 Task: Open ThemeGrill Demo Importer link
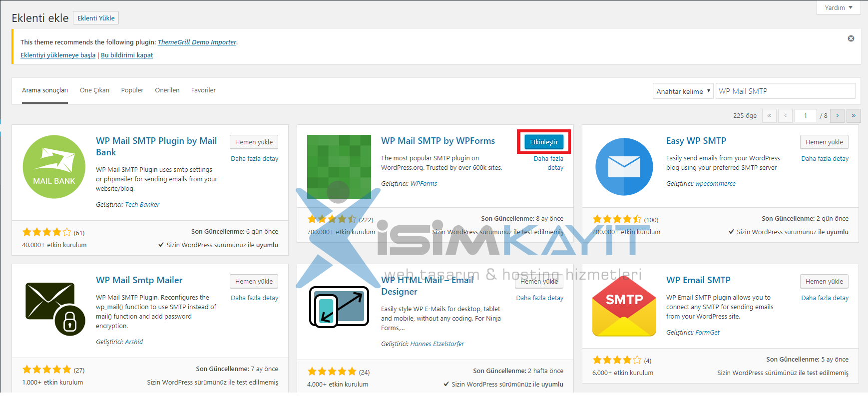(197, 42)
